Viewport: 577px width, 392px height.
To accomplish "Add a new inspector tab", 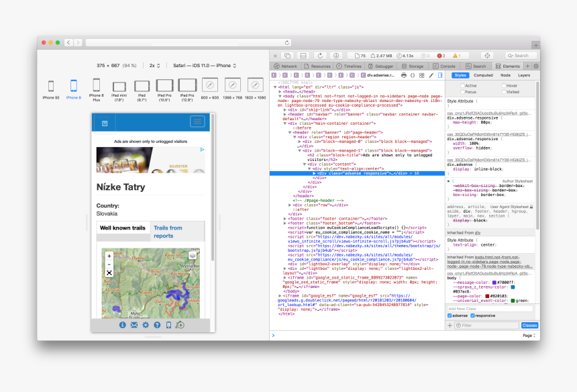I will click(528, 66).
